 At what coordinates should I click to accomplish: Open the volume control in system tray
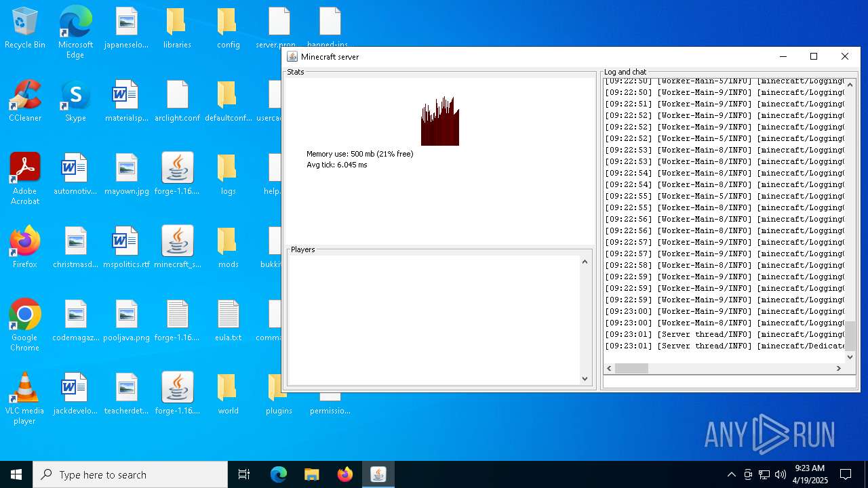tap(781, 474)
